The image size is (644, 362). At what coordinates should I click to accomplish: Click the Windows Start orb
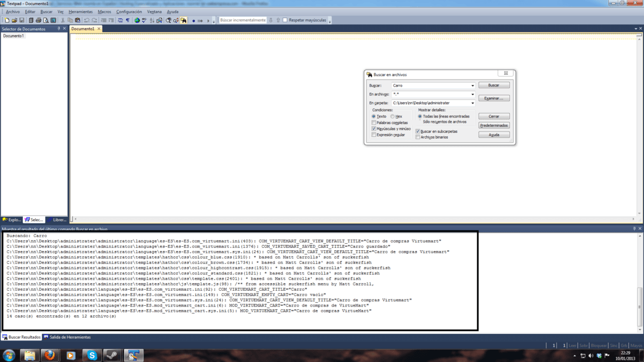click(x=9, y=355)
